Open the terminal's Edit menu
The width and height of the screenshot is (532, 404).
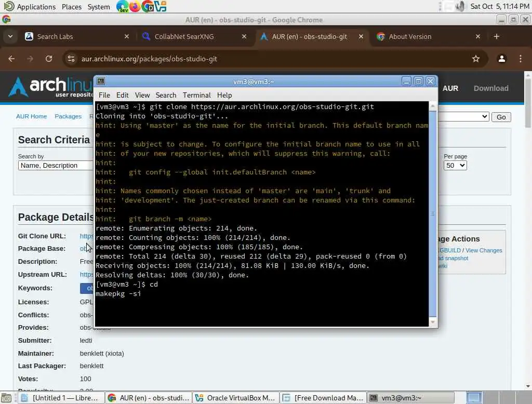(x=122, y=95)
